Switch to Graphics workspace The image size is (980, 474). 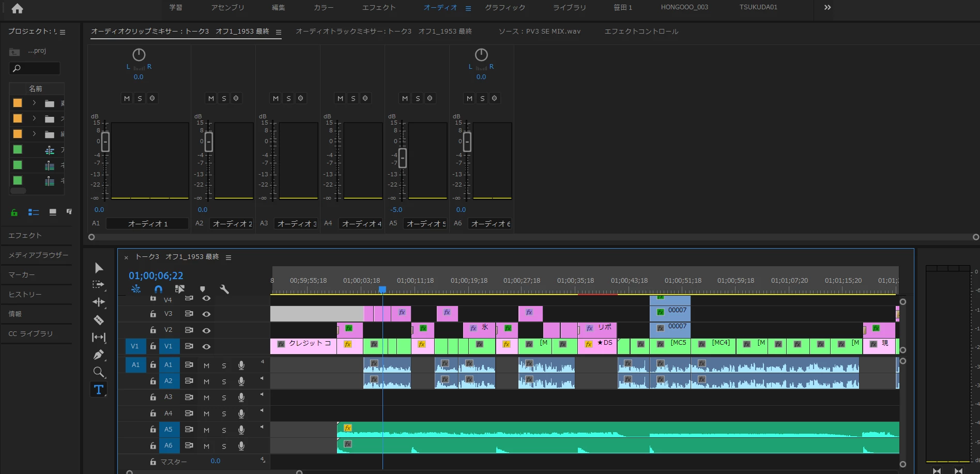coord(505,8)
